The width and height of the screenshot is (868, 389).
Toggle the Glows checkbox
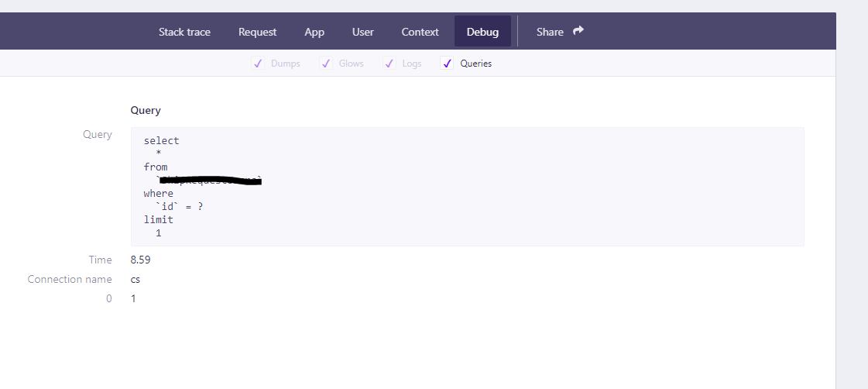(326, 64)
